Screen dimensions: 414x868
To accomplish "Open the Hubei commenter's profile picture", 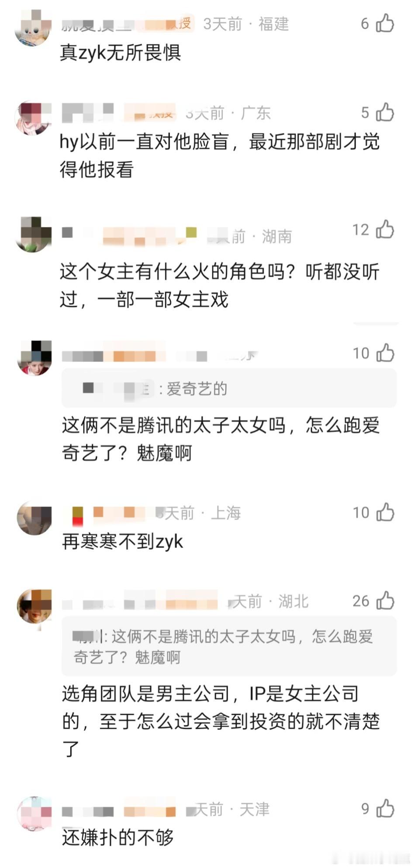I will (34, 606).
